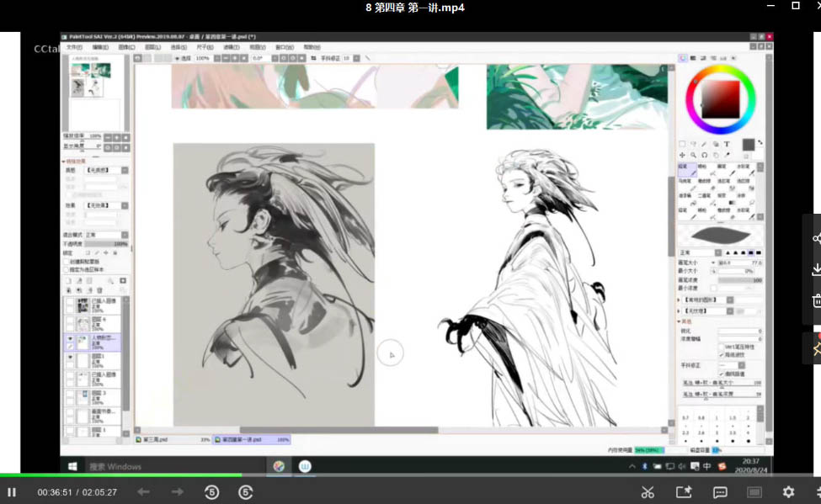Skip forward using the forward-seconds icon
This screenshot has width=821, height=504.
[x=246, y=492]
